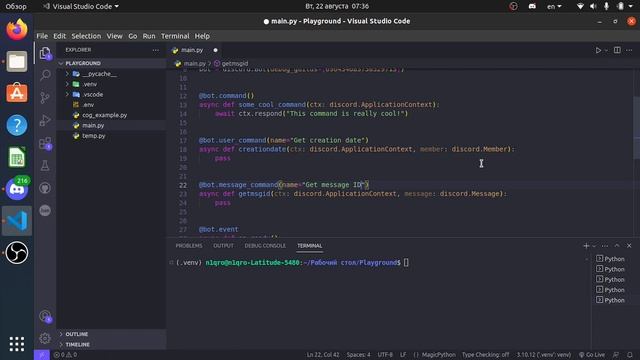Image resolution: width=640 pixels, height=360 pixels.
Task: Run Python file with play button
Action: (598, 50)
